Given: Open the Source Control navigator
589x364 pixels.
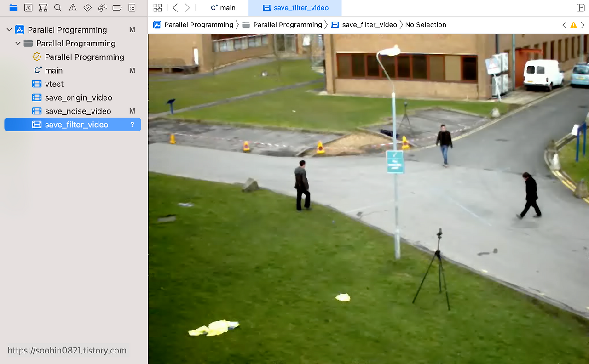Looking at the screenshot, I should (28, 8).
